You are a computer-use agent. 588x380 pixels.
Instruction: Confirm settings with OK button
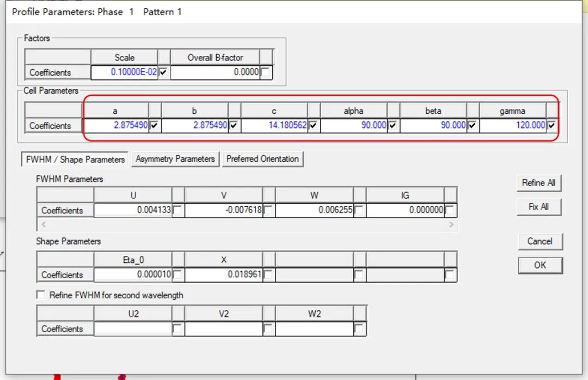coord(540,265)
